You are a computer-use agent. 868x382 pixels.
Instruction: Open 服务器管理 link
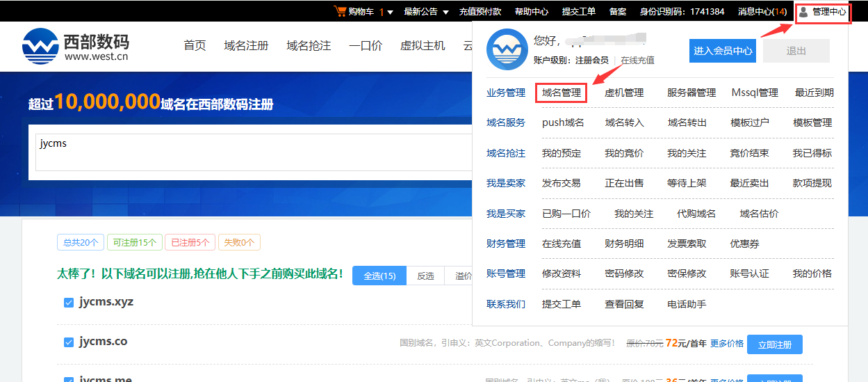[691, 93]
